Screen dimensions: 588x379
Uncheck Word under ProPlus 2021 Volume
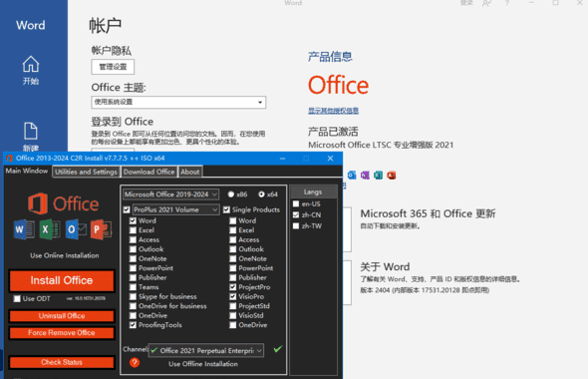point(133,220)
